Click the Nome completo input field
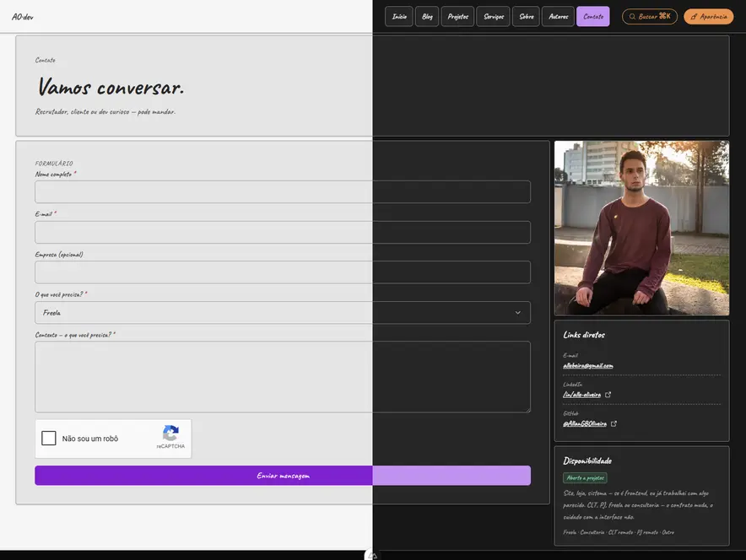This screenshot has width=746, height=560. point(283,192)
